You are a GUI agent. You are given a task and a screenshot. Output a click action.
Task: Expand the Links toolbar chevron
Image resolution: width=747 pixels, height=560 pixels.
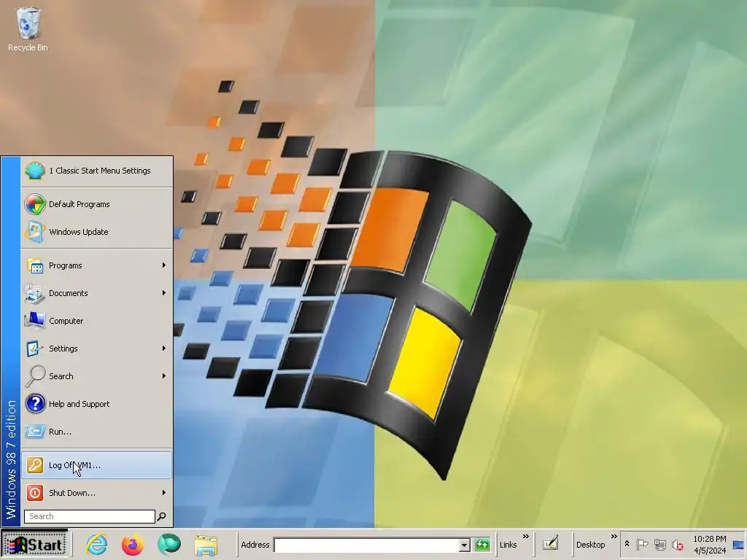[x=526, y=536]
